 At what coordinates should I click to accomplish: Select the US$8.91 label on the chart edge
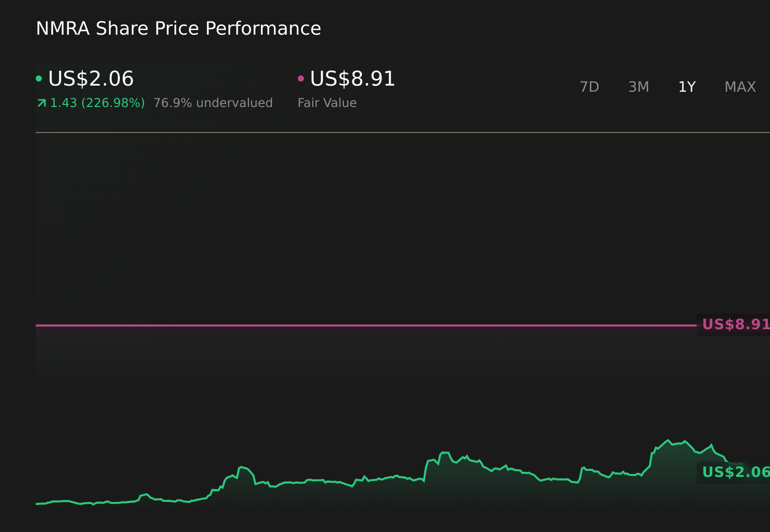pyautogui.click(x=734, y=324)
